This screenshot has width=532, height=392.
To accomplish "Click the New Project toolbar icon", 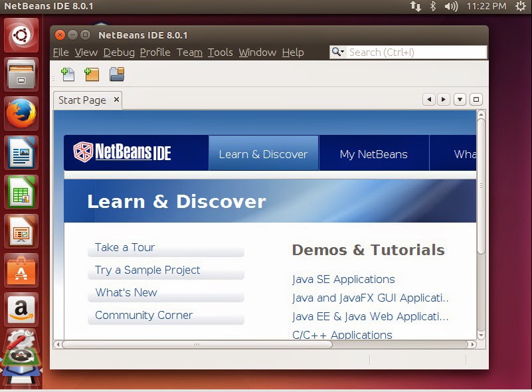I will [92, 74].
